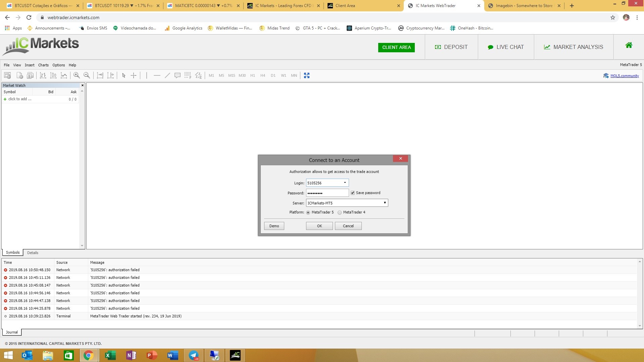
Task: Open the Help menu
Action: (x=72, y=65)
